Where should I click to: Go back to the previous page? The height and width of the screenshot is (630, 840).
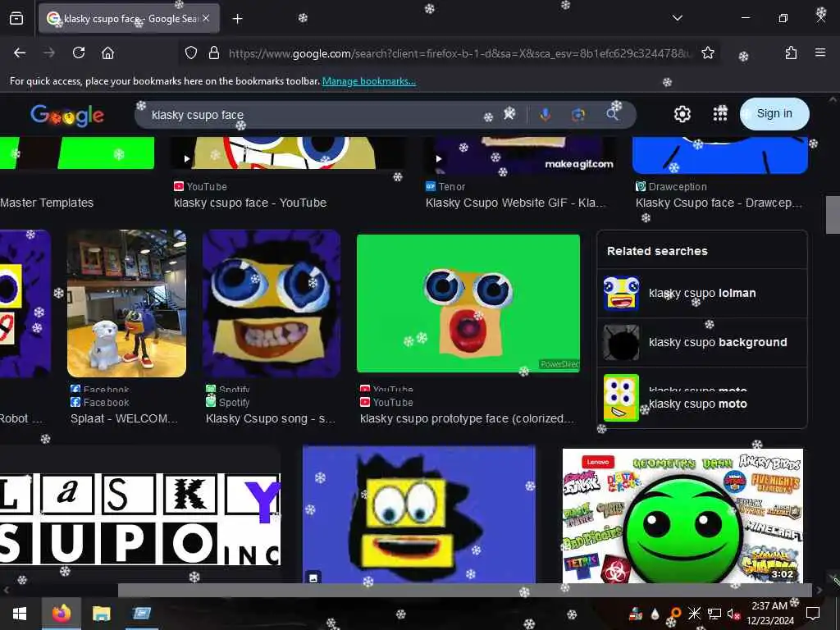tap(20, 52)
